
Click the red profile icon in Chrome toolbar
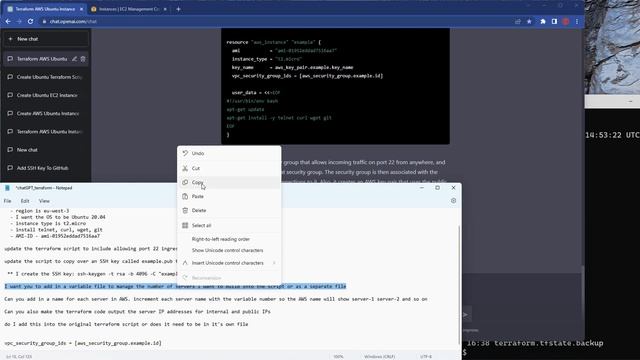point(566,21)
